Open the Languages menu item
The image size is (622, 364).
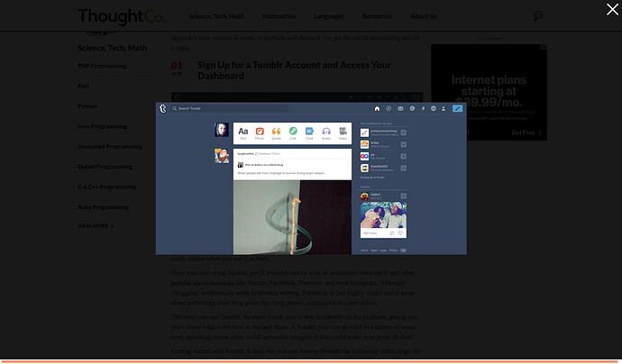click(x=329, y=16)
